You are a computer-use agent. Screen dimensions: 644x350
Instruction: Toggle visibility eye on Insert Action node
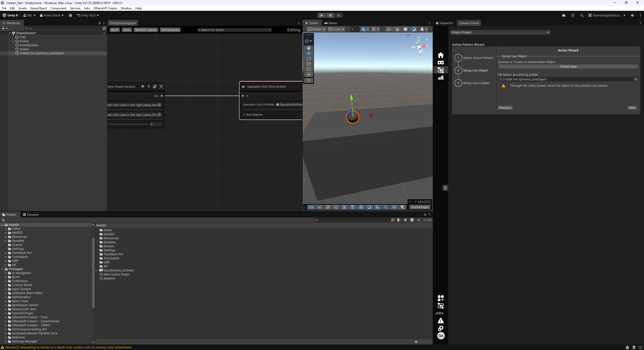tap(143, 86)
